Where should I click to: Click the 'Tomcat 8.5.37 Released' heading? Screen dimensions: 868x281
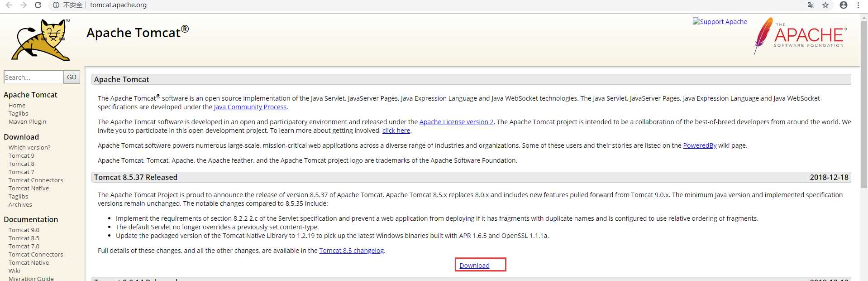click(136, 177)
